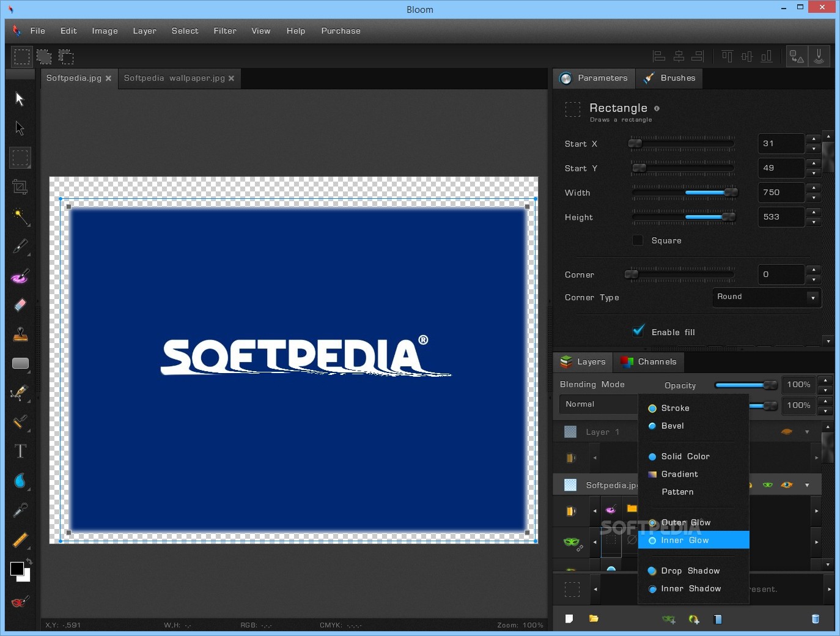Click the align left edges icon
Screen dimensions: 840x636
tap(659, 56)
